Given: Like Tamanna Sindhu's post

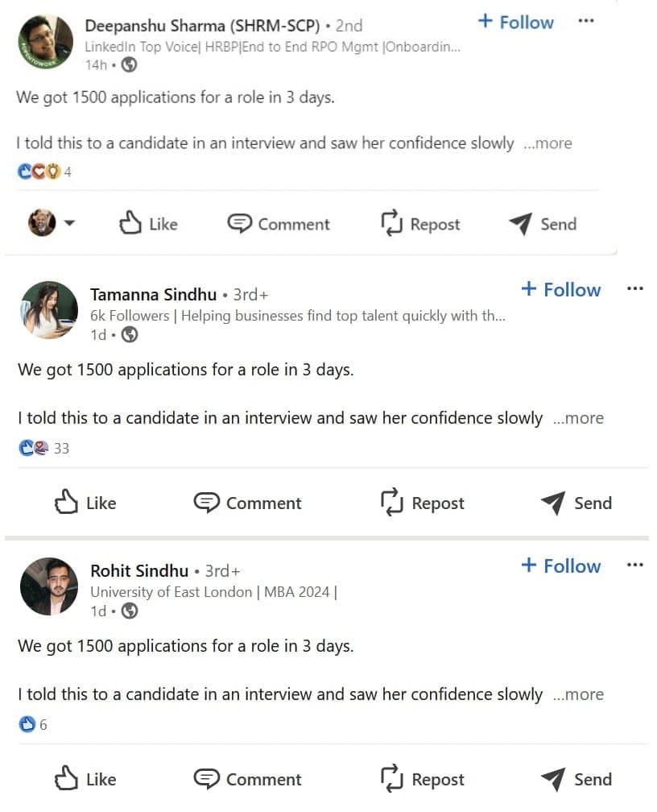Looking at the screenshot, I should [85, 503].
